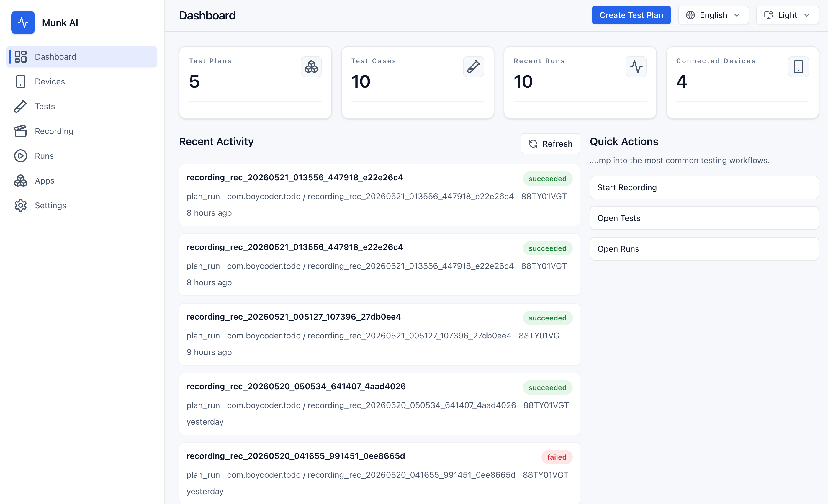Open the English language dropdown
This screenshot has width=828, height=504.
point(714,15)
